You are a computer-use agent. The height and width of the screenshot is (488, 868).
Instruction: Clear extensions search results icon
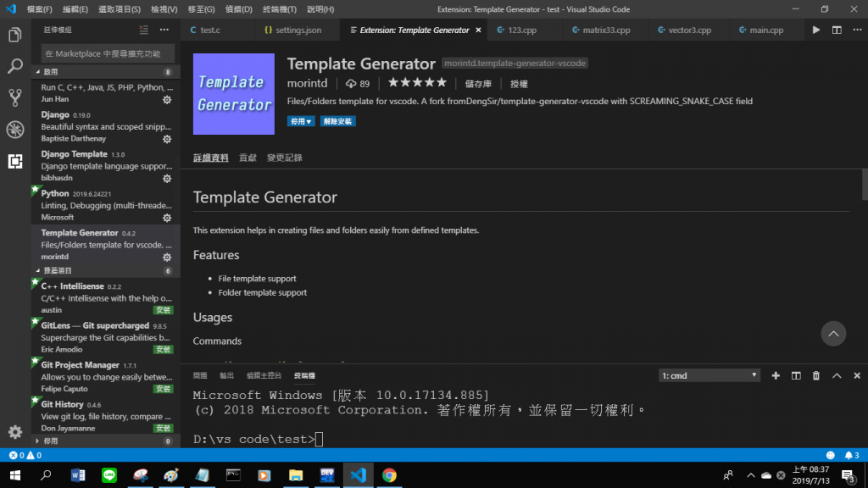click(144, 30)
